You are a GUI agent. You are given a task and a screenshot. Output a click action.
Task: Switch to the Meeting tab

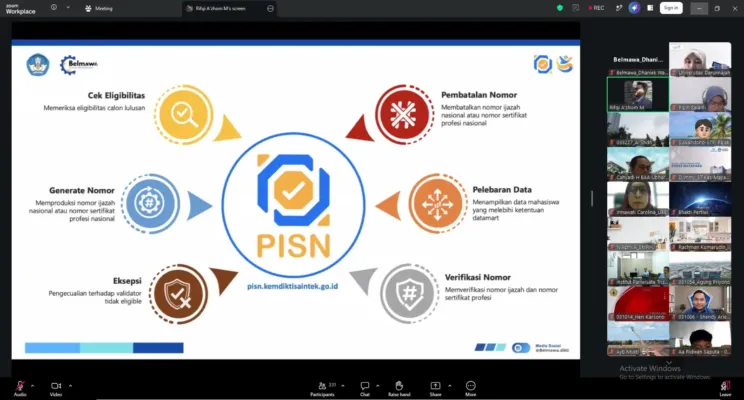99,9
